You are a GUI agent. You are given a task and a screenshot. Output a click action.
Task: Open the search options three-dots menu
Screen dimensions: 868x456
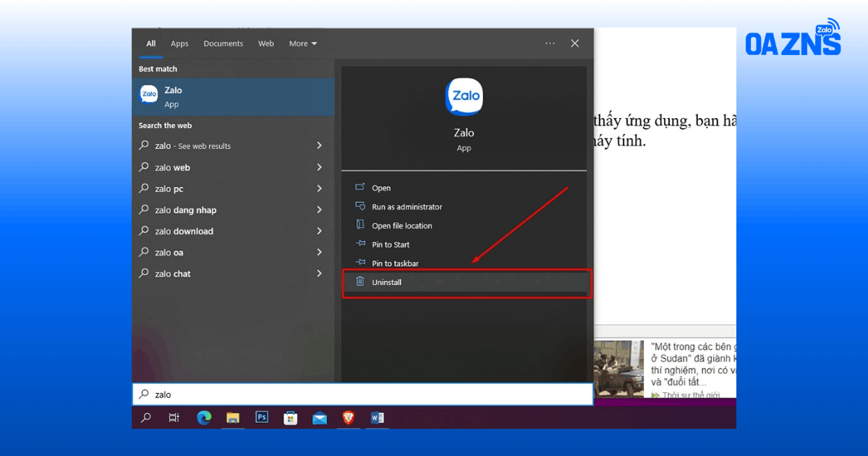[550, 43]
